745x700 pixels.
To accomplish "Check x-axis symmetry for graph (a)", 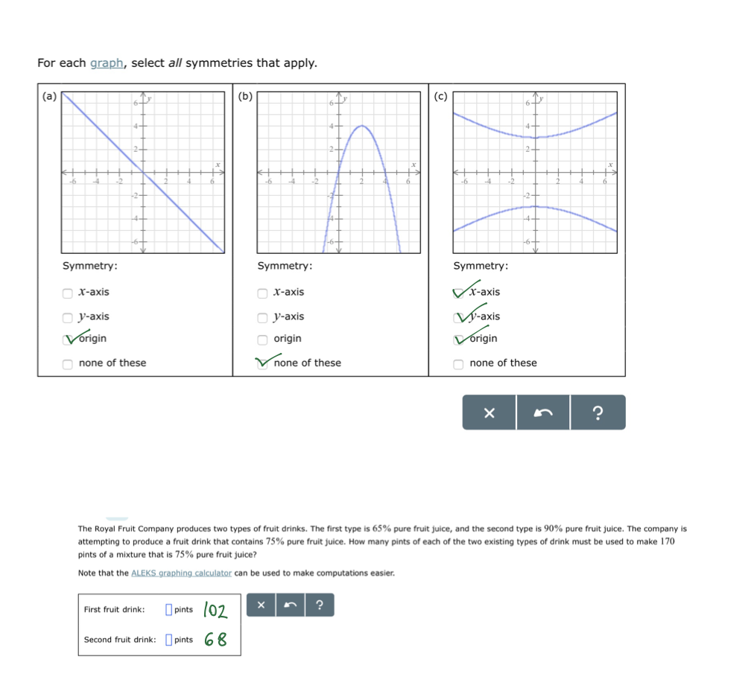I will point(68,293).
